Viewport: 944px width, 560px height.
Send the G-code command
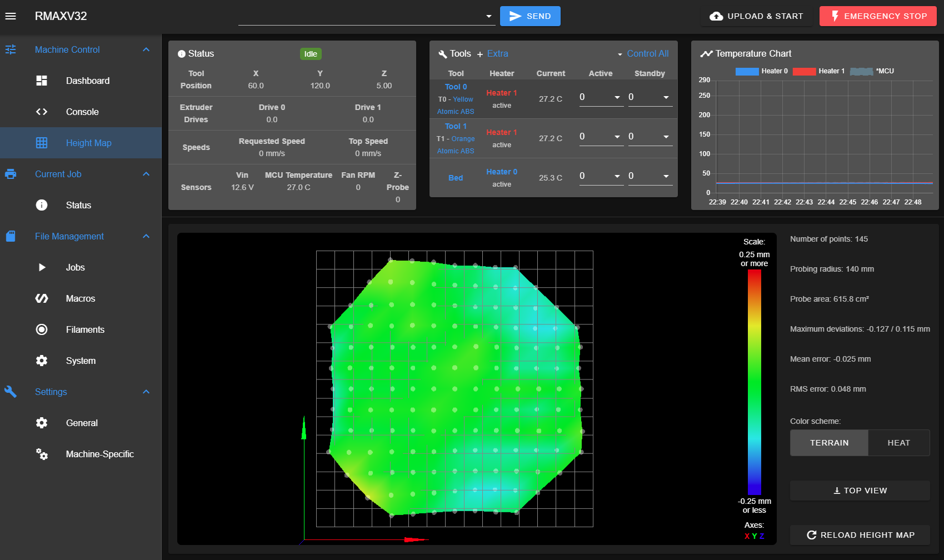530,16
